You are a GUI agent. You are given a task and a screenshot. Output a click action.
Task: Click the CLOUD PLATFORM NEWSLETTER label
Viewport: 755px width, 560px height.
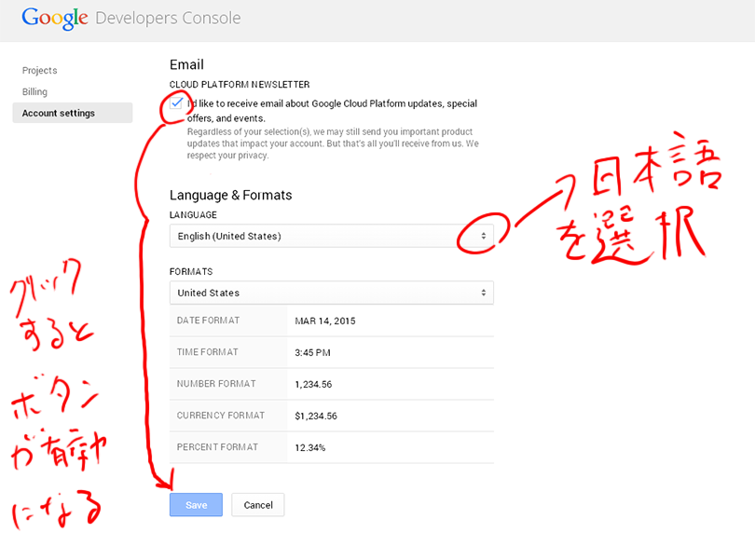(240, 85)
